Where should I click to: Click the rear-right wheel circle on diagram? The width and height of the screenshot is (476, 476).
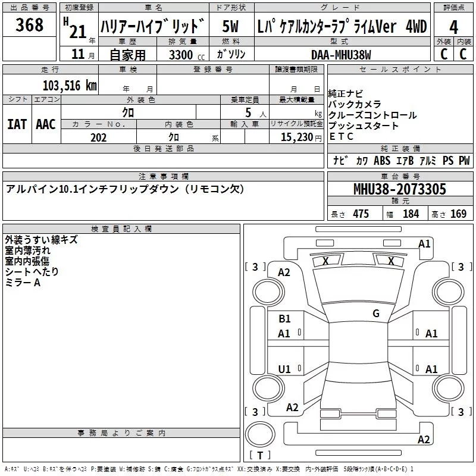coord(448,388)
